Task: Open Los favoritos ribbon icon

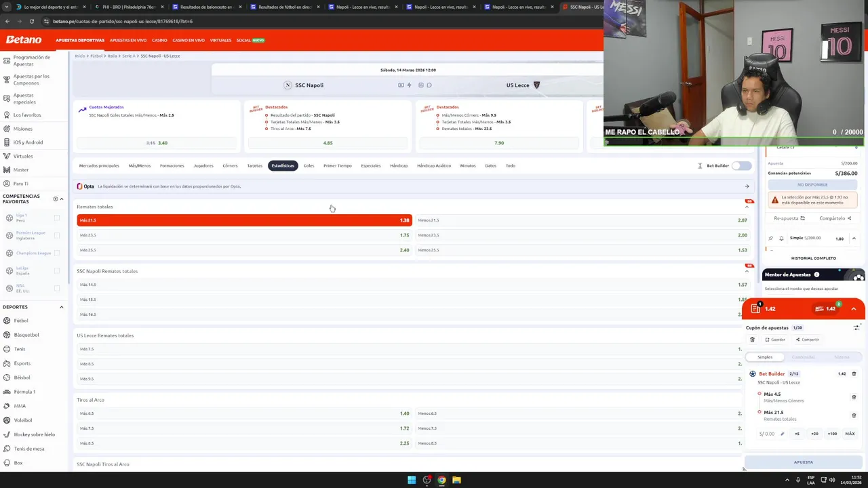Action: coord(6,115)
